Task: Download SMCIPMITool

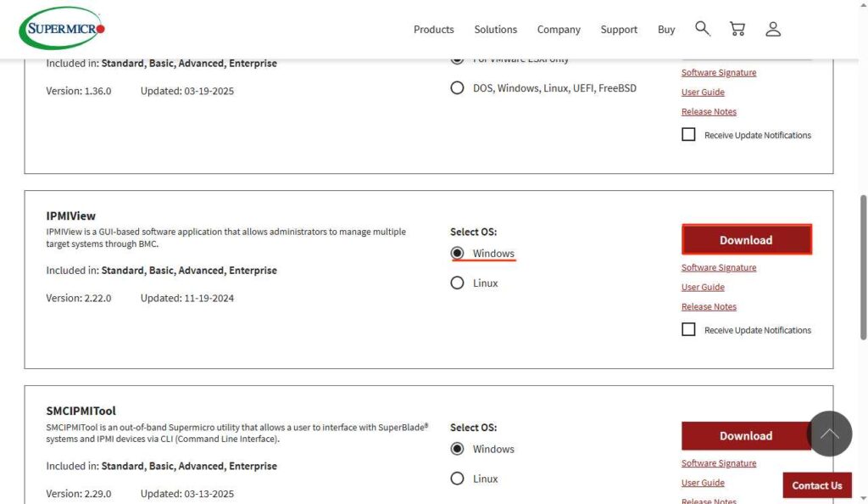Action: click(x=746, y=436)
